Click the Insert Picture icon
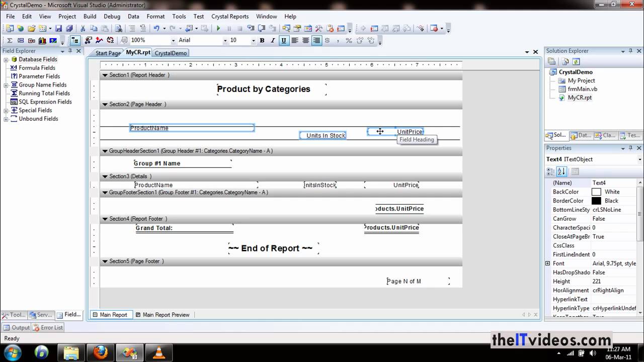Image resolution: width=644 pixels, height=362 pixels. [x=53, y=40]
